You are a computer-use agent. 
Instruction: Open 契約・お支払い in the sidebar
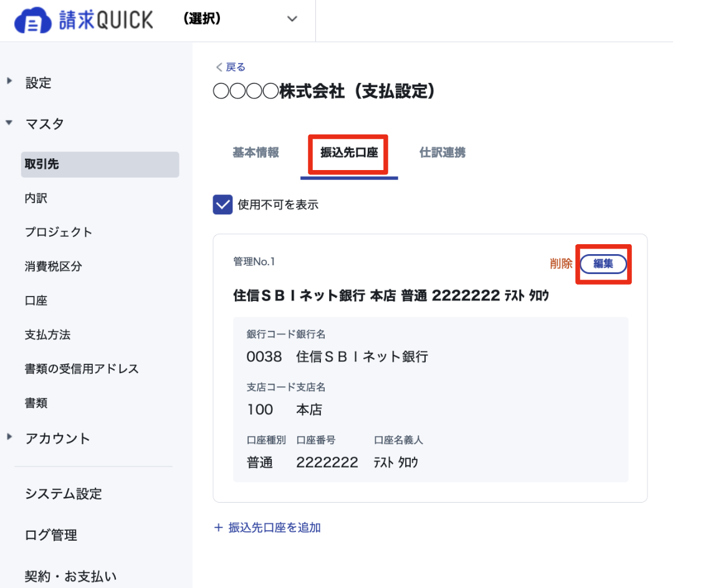click(71, 576)
